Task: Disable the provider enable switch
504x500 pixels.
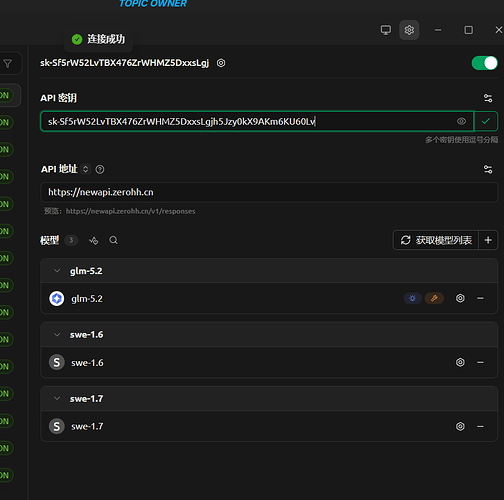Action: (485, 63)
